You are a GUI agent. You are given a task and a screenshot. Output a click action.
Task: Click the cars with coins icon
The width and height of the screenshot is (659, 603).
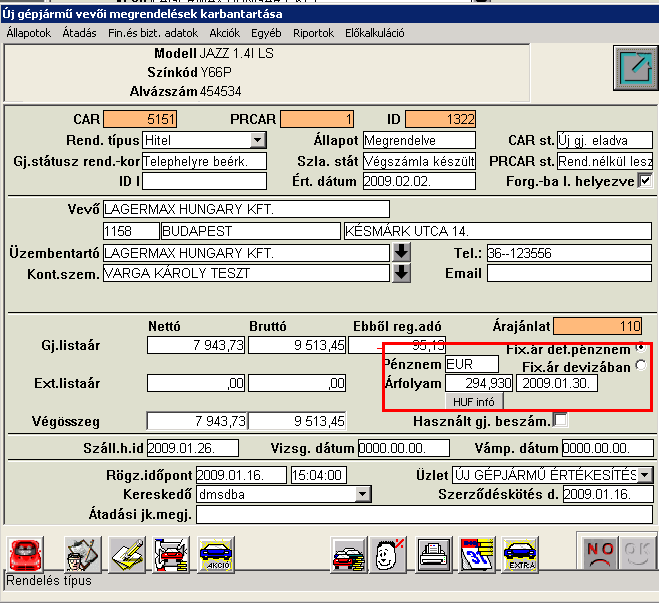click(349, 554)
